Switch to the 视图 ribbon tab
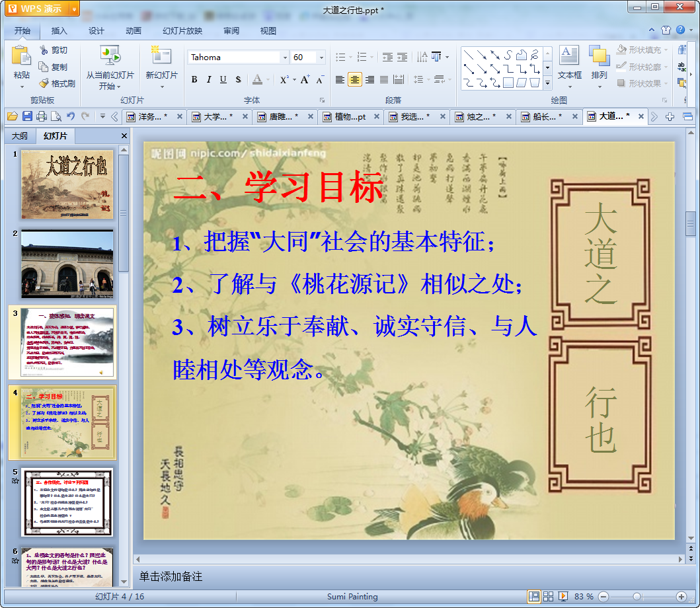The width and height of the screenshot is (700, 608). (x=268, y=31)
